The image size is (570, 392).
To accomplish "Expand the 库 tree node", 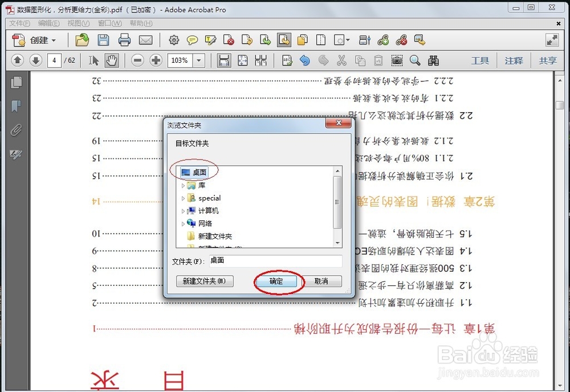I will [x=183, y=186].
